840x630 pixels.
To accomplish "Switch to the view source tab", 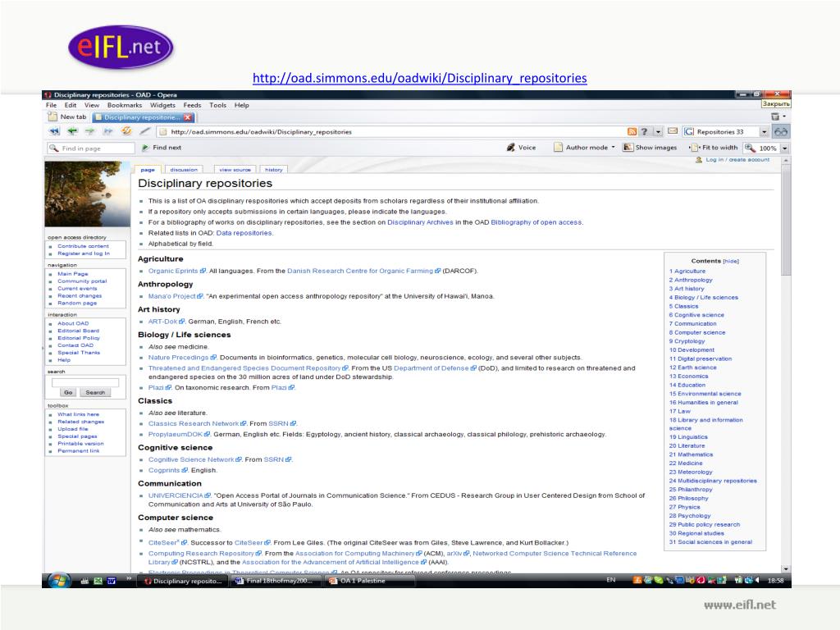I will coord(235,169).
